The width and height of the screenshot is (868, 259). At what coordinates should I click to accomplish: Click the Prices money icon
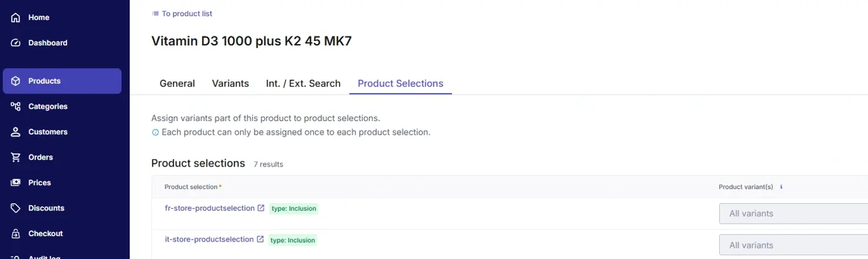(16, 183)
